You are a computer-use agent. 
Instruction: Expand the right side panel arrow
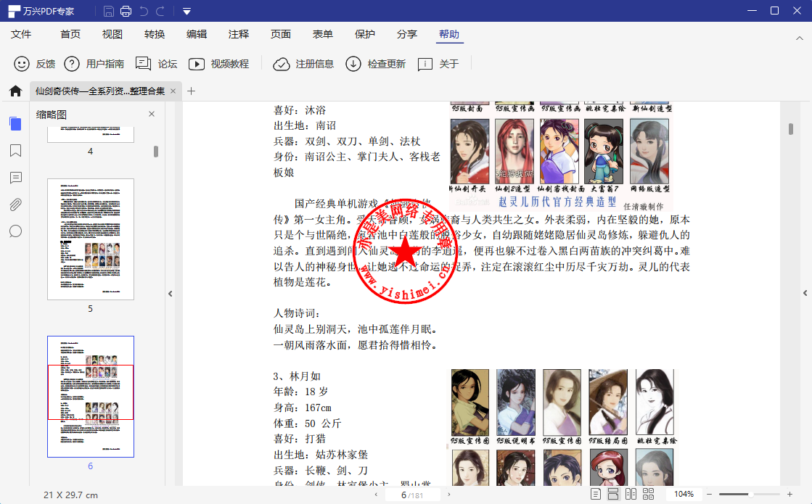pyautogui.click(x=805, y=293)
